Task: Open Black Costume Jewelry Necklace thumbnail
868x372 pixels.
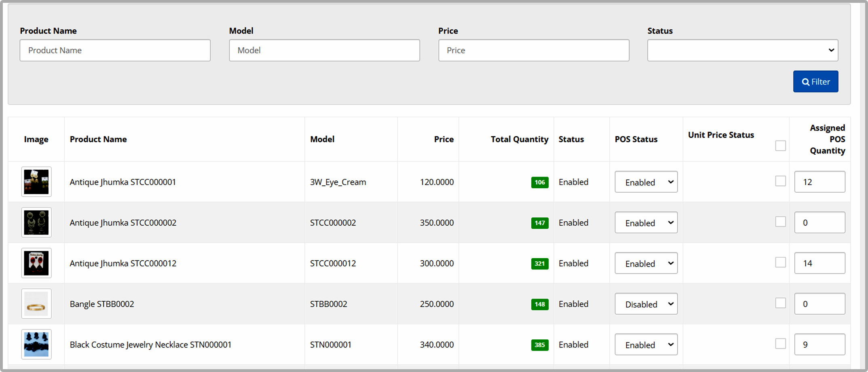Action: point(36,345)
